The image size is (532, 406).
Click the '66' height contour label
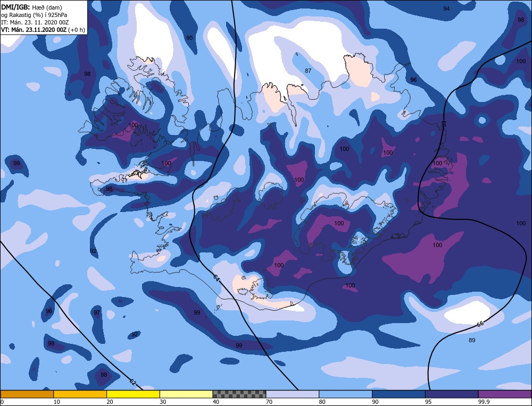[x=480, y=324]
